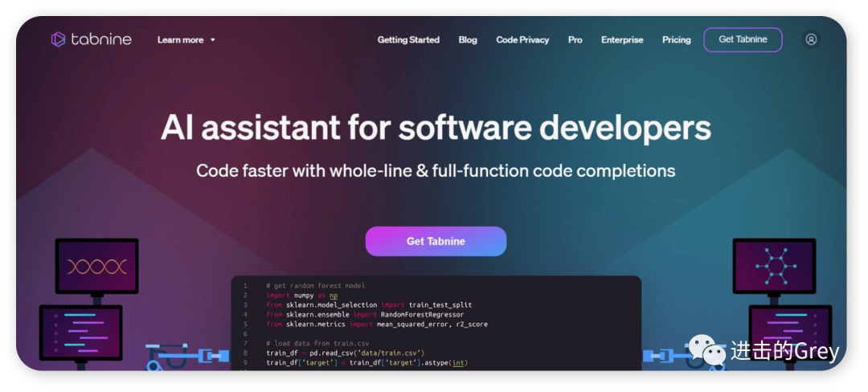Click the RandomForestRegressor import line
868x392 pixels.
click(365, 315)
